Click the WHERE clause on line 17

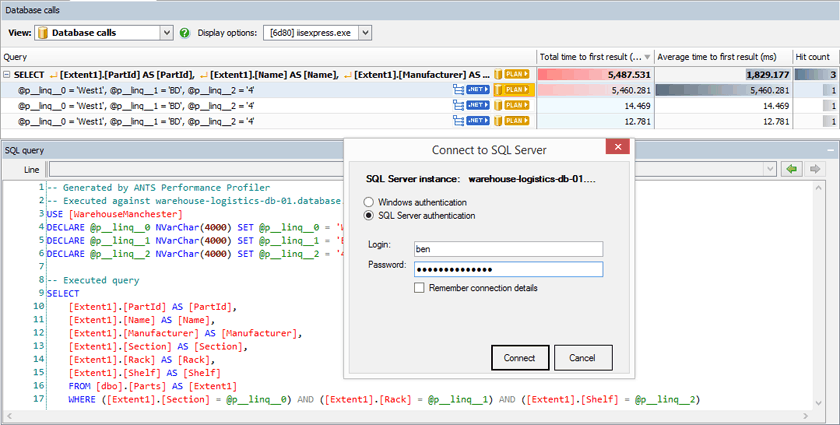(384, 399)
